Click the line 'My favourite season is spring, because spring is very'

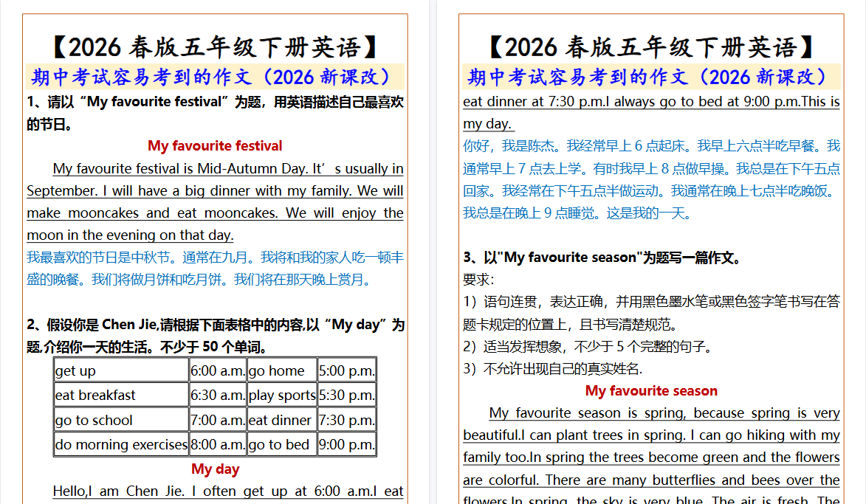pyautogui.click(x=664, y=413)
